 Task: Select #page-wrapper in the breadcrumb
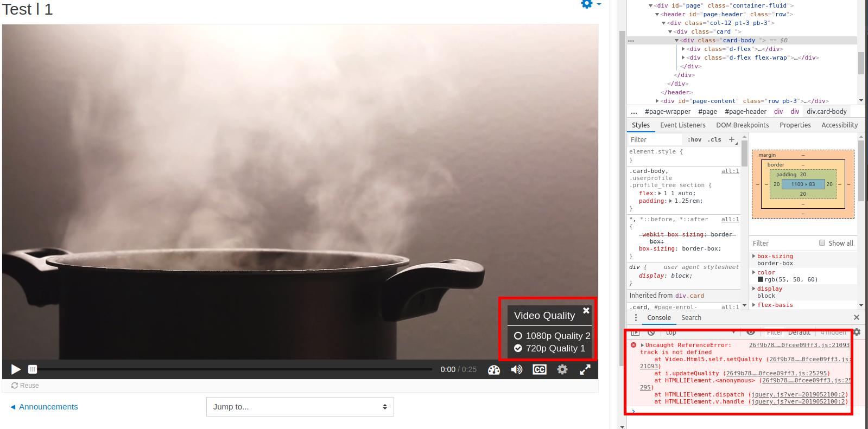point(668,112)
